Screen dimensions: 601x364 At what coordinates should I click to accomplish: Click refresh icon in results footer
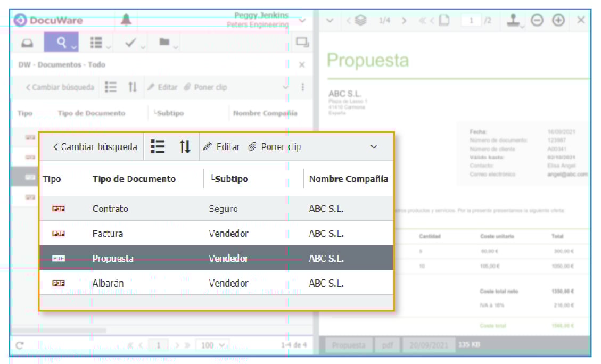click(x=20, y=345)
